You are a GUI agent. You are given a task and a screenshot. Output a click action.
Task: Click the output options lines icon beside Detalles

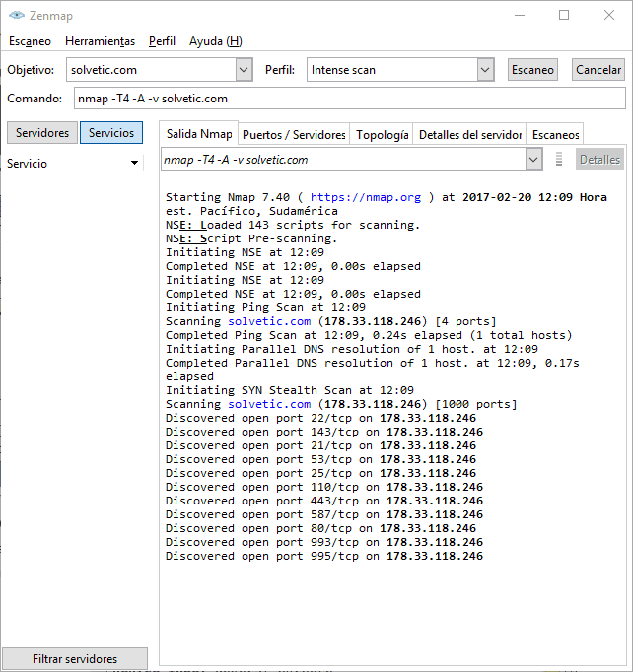(559, 159)
